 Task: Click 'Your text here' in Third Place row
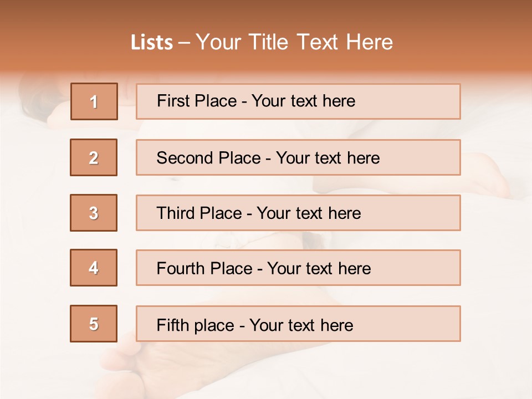[x=309, y=213]
